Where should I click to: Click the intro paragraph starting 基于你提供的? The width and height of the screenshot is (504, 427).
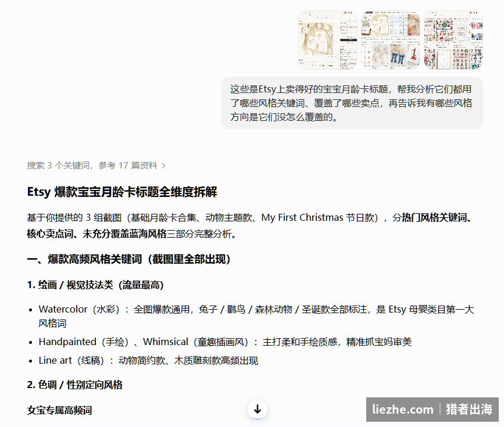coord(251,225)
